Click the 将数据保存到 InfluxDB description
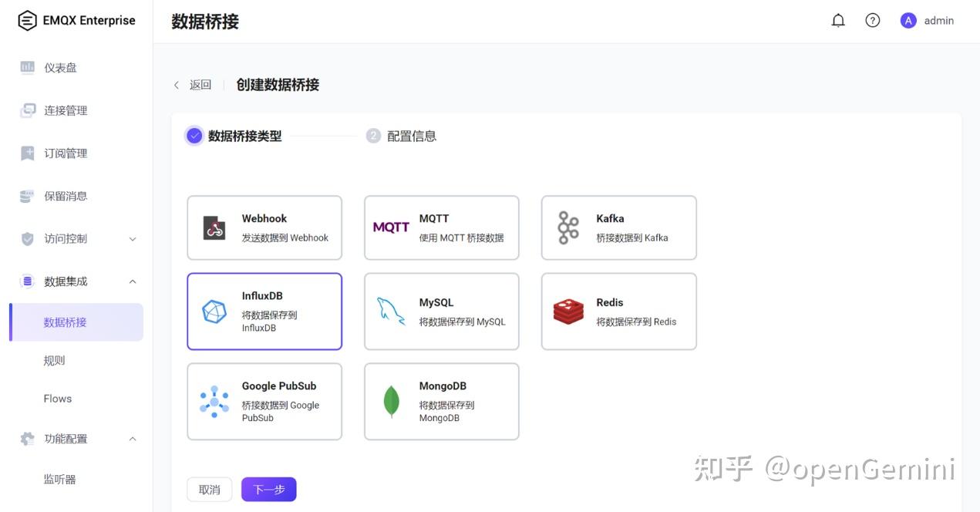This screenshot has height=512, width=980. [269, 322]
